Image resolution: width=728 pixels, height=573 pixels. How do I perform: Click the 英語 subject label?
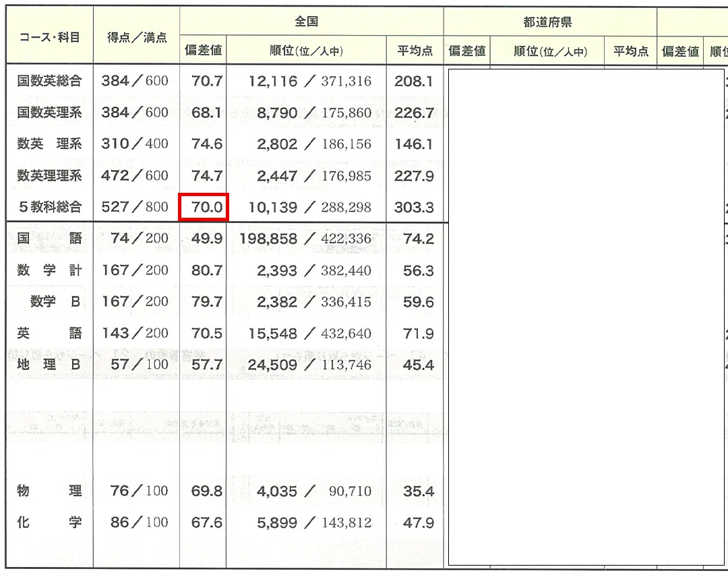pos(49,333)
